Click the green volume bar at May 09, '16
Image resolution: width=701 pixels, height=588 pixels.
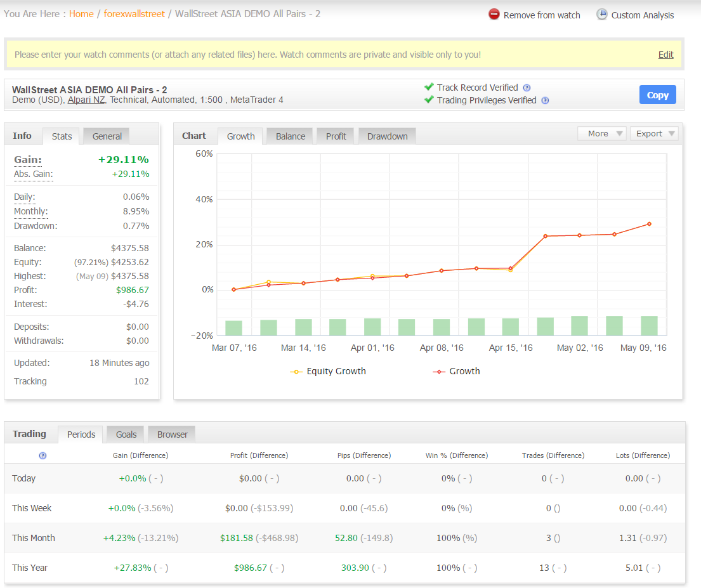(649, 325)
